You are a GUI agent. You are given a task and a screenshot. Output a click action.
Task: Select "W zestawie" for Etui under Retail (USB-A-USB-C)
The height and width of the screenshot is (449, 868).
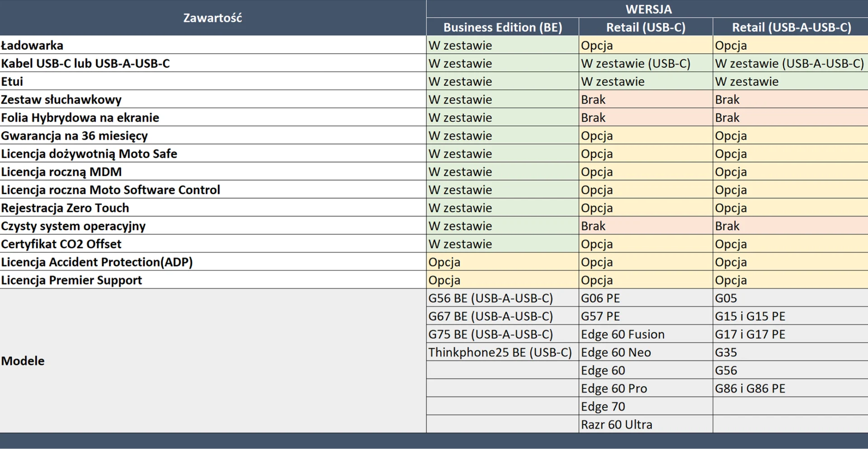tap(791, 81)
